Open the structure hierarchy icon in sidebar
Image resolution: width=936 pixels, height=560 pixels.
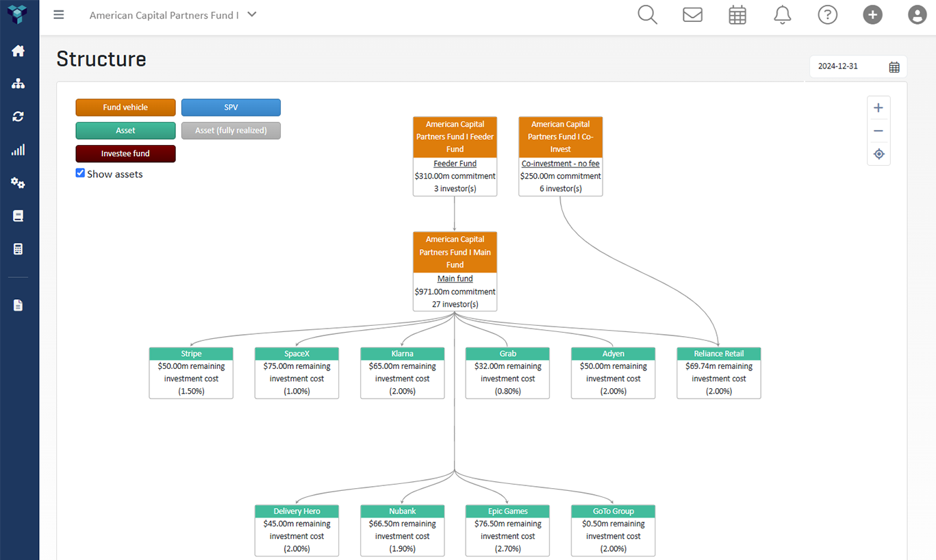point(18,84)
